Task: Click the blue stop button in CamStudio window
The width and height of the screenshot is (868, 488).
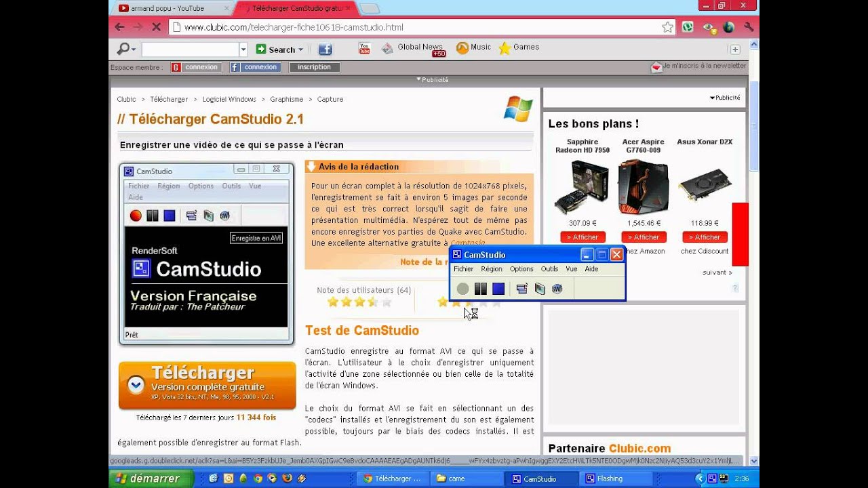Action: point(498,289)
